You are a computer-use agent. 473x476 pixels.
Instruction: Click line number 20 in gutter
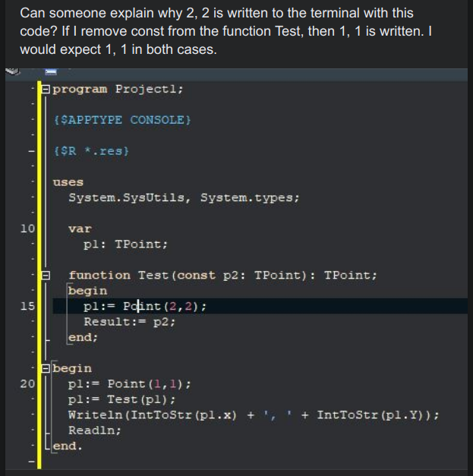point(27,384)
